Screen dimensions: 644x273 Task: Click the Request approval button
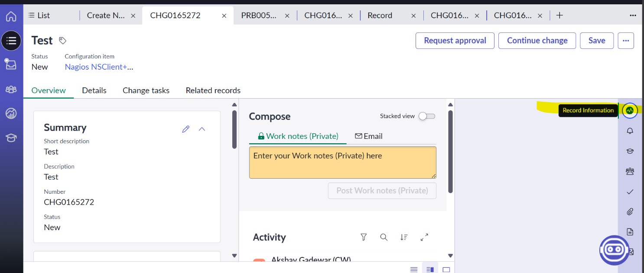(455, 41)
